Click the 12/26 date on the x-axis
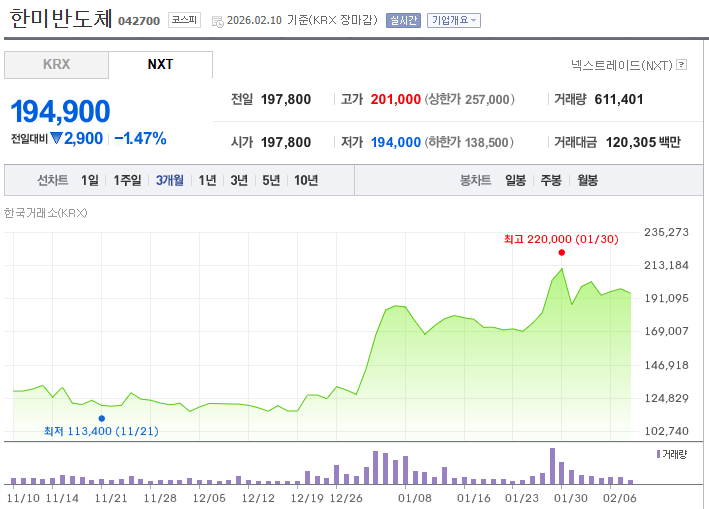Screen dimensions: 709x509 coord(346,498)
